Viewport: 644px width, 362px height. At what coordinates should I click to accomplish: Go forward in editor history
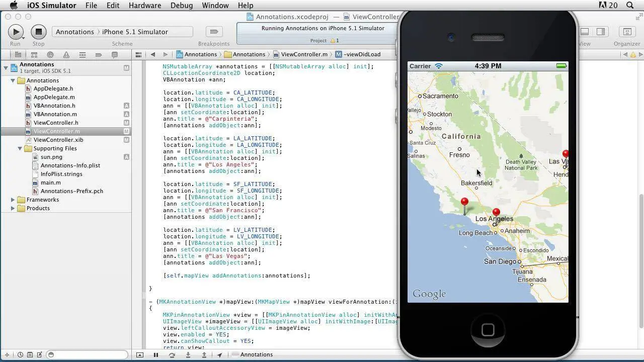(x=166, y=54)
